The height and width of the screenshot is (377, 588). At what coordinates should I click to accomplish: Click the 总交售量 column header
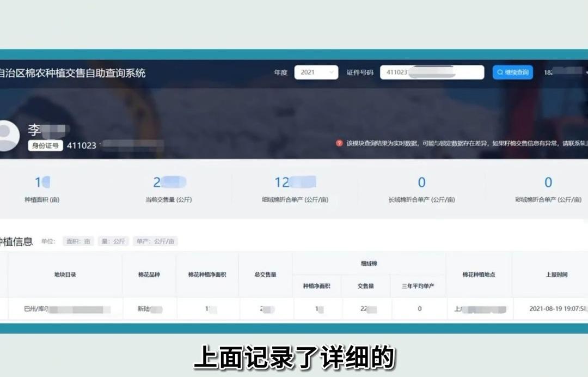tap(265, 275)
